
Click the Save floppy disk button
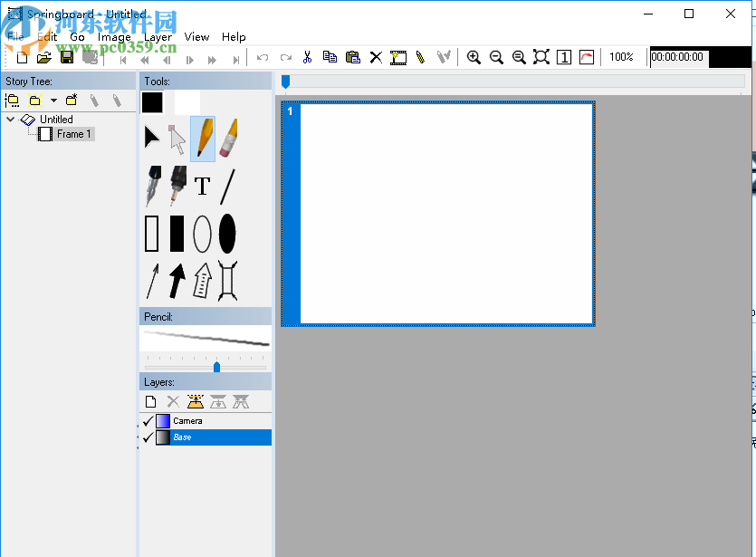pos(66,57)
